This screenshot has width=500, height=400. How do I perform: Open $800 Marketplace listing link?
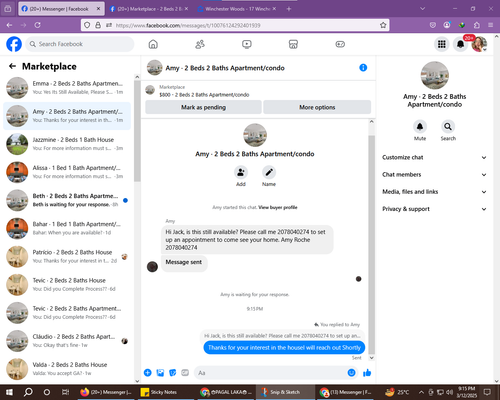[204, 95]
